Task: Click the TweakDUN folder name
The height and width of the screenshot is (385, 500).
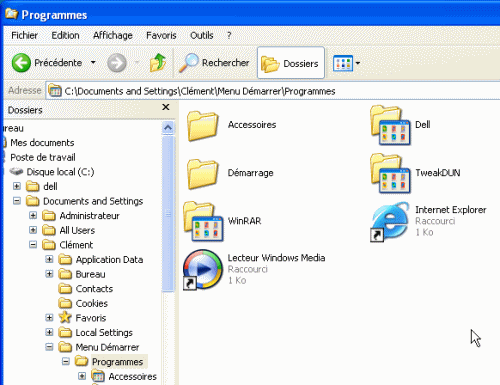Action: pos(438,173)
